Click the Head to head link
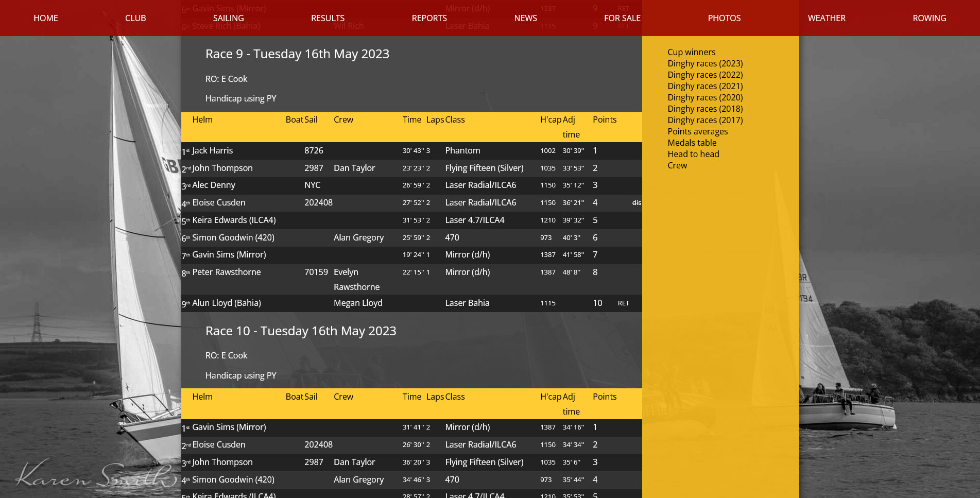 pyautogui.click(x=693, y=154)
